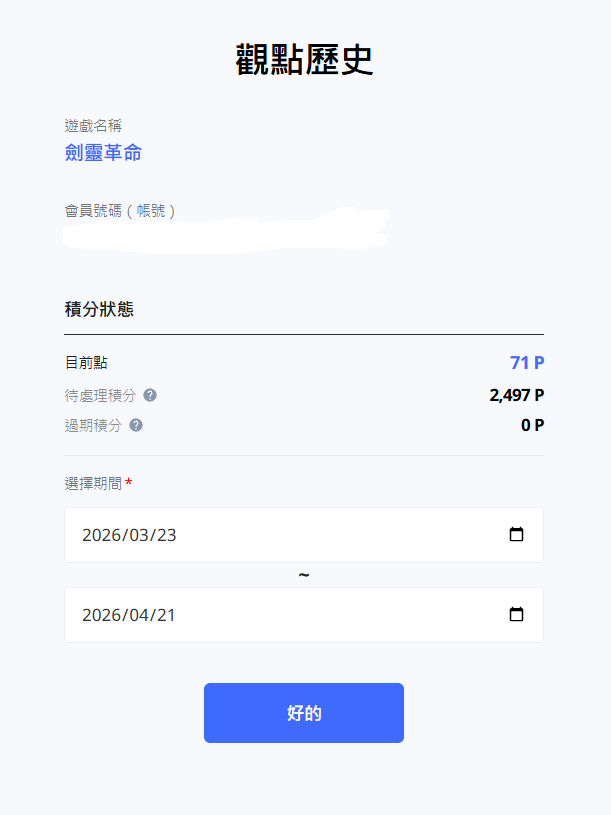
Task: Click the 過期積分 label text
Action: tap(93, 425)
